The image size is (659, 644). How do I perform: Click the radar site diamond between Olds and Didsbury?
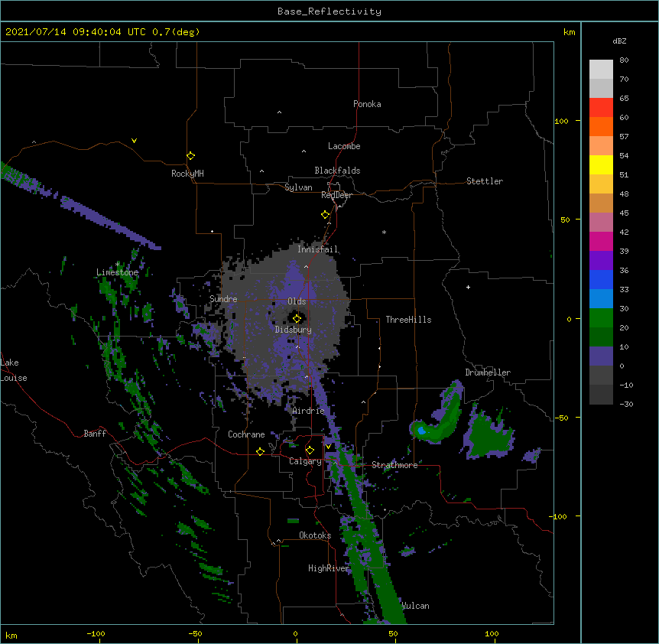pyautogui.click(x=297, y=318)
